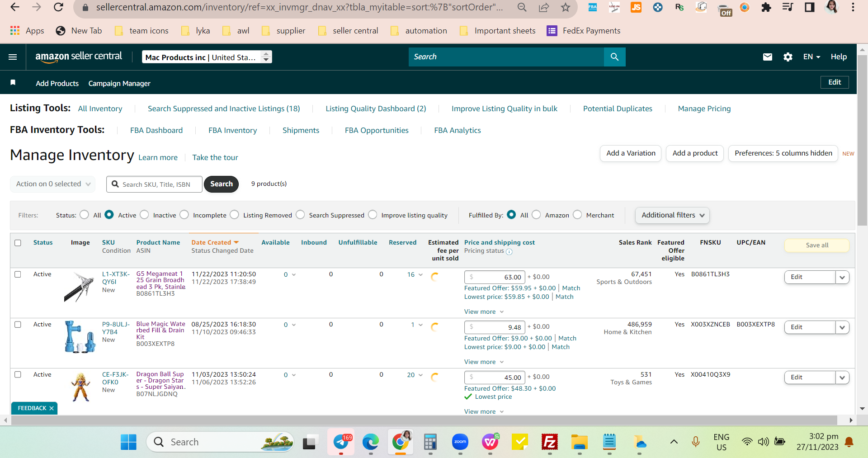The width and height of the screenshot is (868, 458).
Task: Click Save all in the table header
Action: point(817,245)
